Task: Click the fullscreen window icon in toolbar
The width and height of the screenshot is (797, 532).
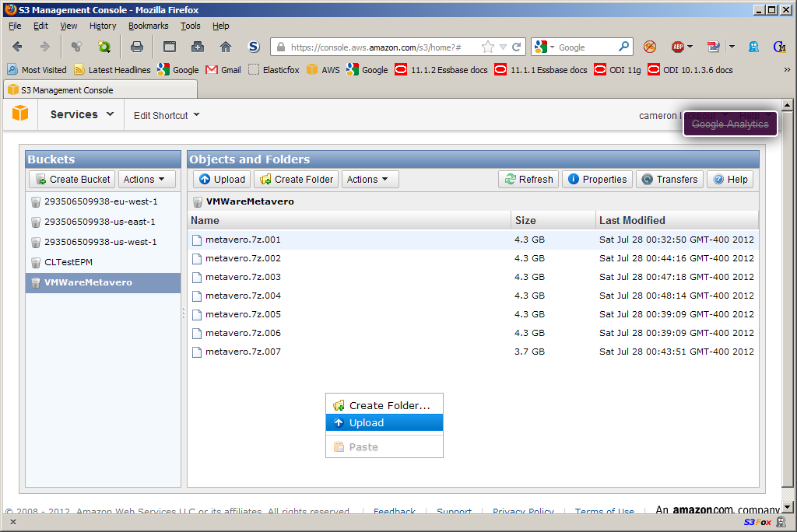Action: [170, 47]
